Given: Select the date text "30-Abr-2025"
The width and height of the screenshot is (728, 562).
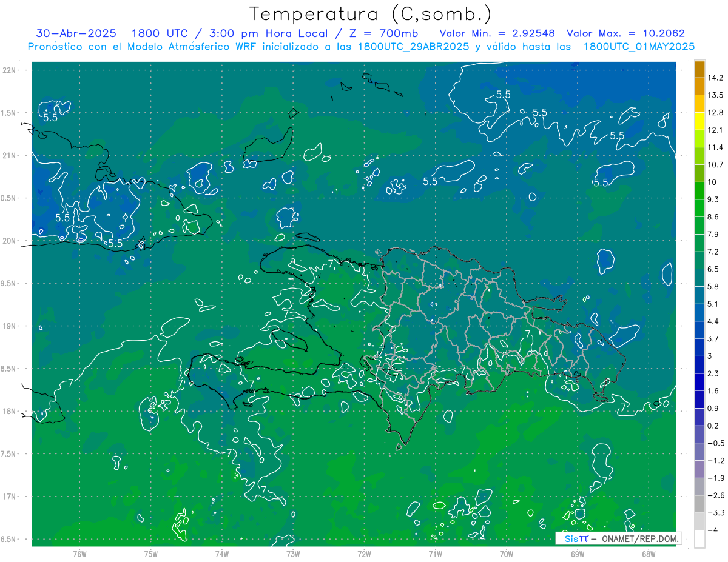Looking at the screenshot, I should tap(76, 33).
